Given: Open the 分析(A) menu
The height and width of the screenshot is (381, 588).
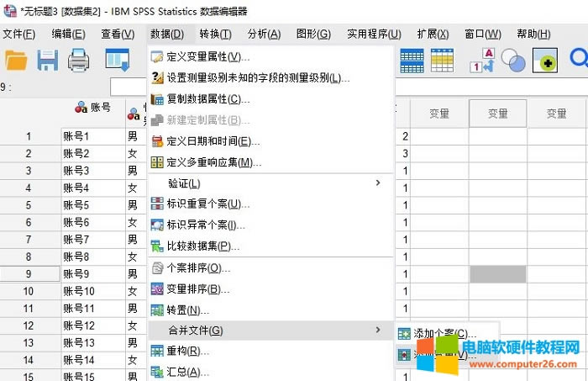Looking at the screenshot, I should point(264,34).
